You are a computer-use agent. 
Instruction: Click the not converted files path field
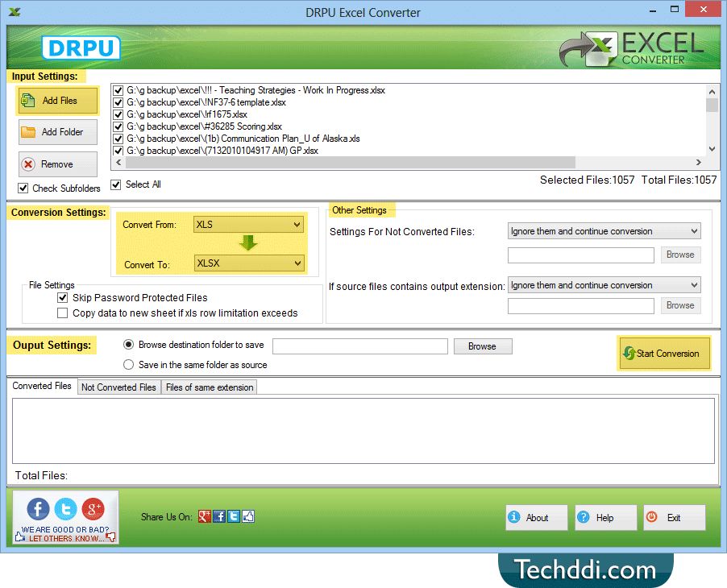coord(580,255)
